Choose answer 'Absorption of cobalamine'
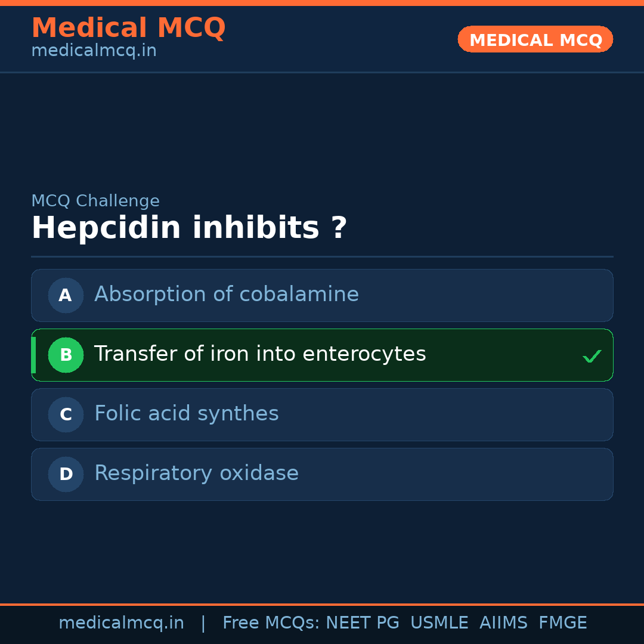Image resolution: width=644 pixels, height=644 pixels. tap(227, 295)
